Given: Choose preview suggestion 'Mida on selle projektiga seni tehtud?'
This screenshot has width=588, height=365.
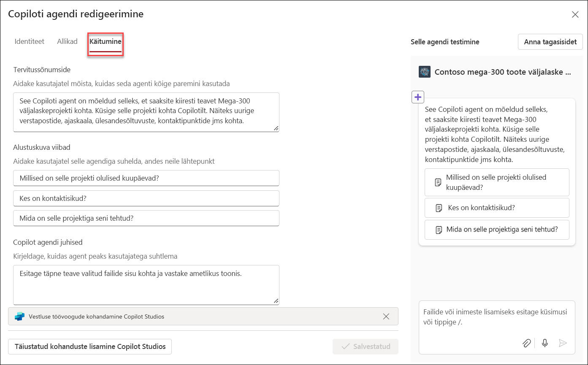Looking at the screenshot, I should 497,230.
